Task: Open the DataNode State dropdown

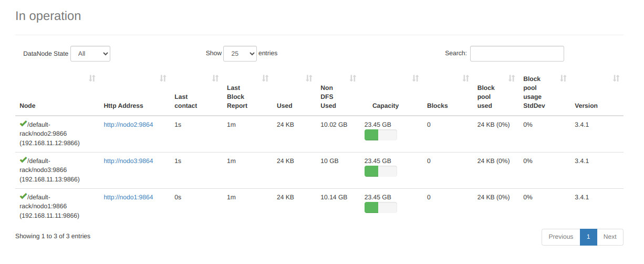Action: click(x=90, y=54)
